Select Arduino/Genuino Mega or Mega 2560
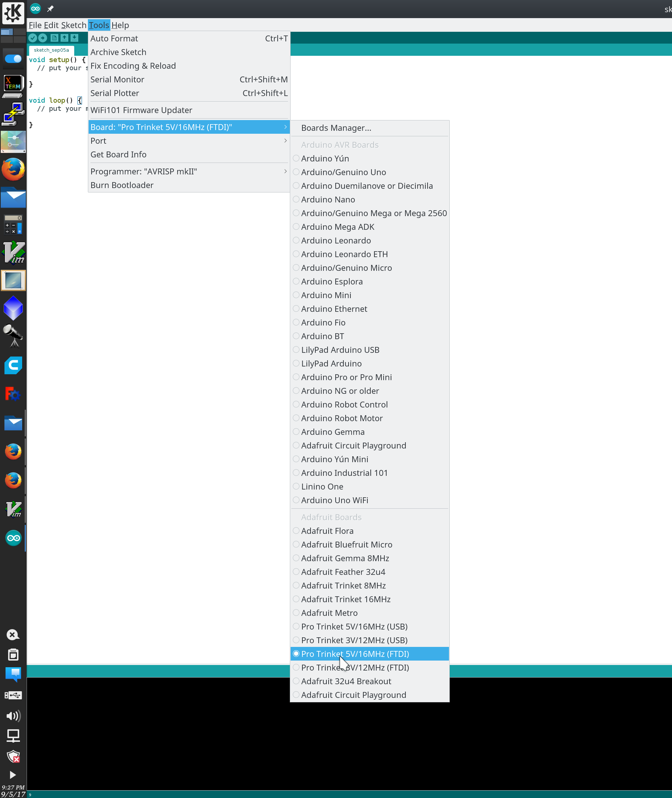The width and height of the screenshot is (672, 798). [370, 213]
